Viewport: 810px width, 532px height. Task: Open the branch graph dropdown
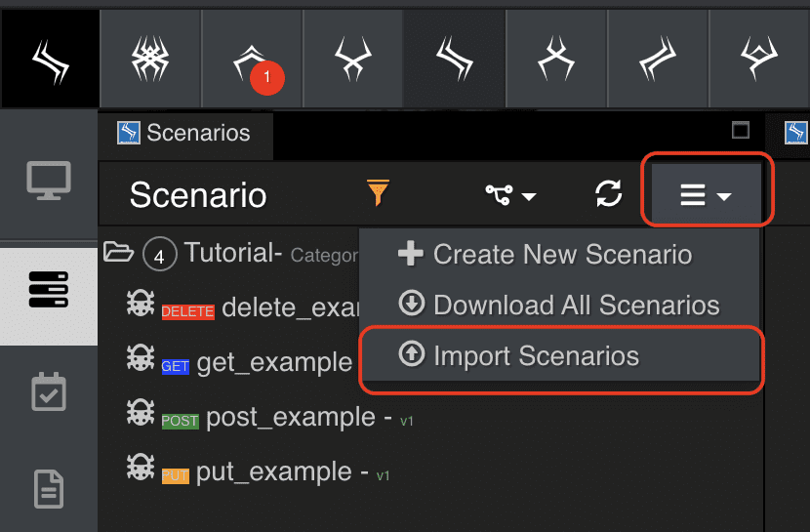click(x=510, y=195)
